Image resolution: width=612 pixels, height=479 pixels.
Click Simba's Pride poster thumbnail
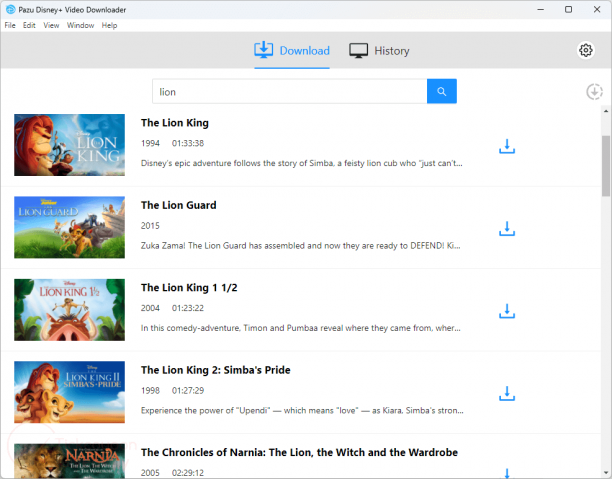tap(69, 392)
